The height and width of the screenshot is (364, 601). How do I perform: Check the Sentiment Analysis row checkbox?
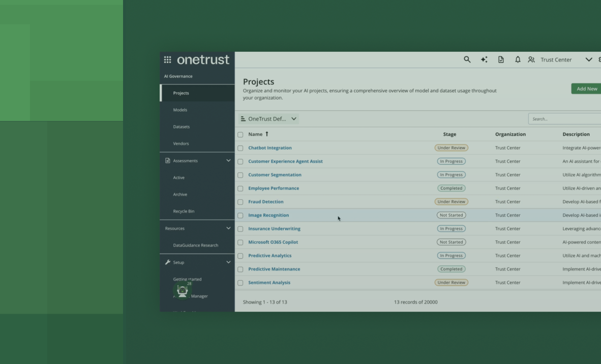[241, 282]
